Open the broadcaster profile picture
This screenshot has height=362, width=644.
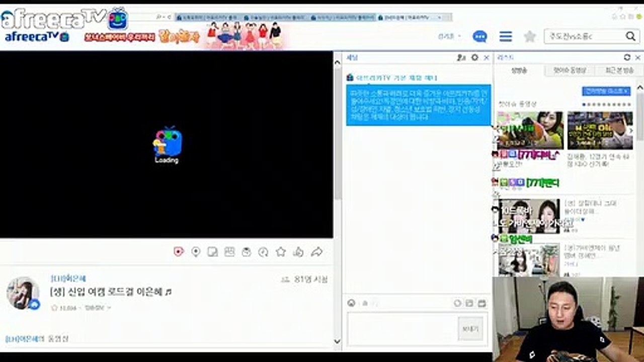pos(23,293)
